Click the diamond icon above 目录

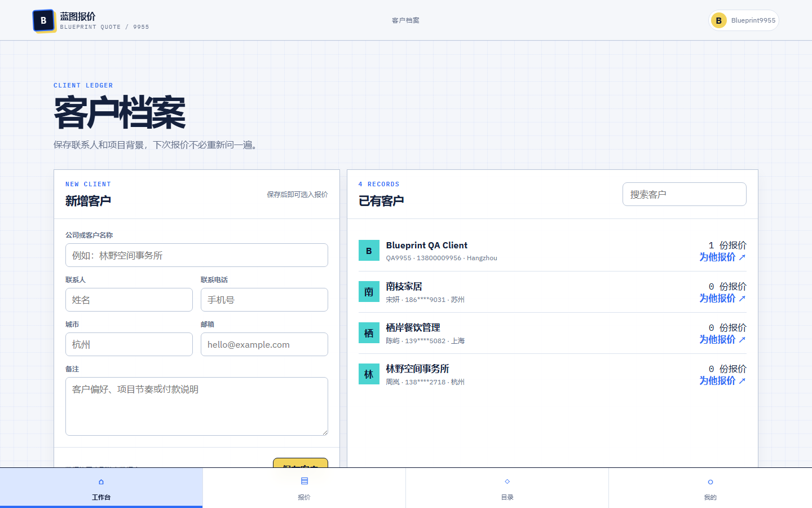coord(507,481)
